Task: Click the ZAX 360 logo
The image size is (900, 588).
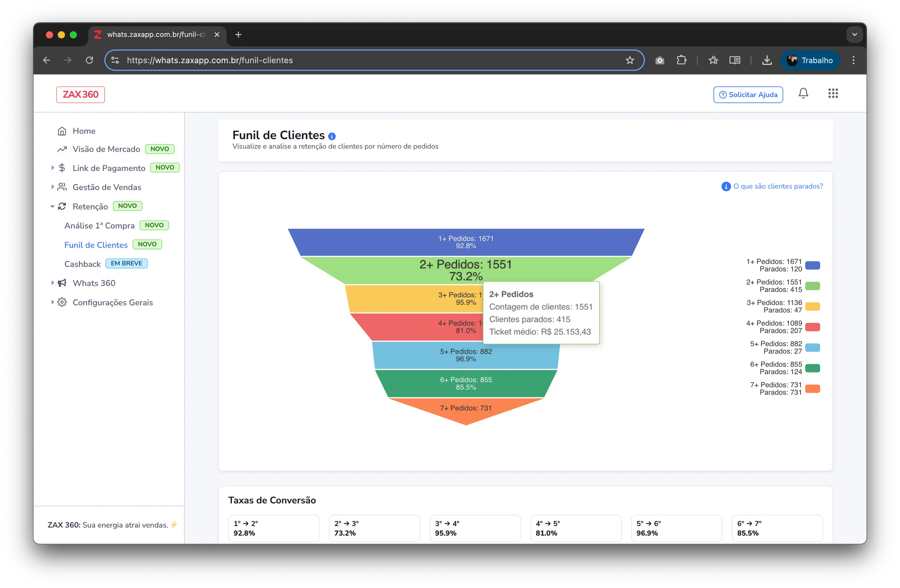Action: point(81,95)
